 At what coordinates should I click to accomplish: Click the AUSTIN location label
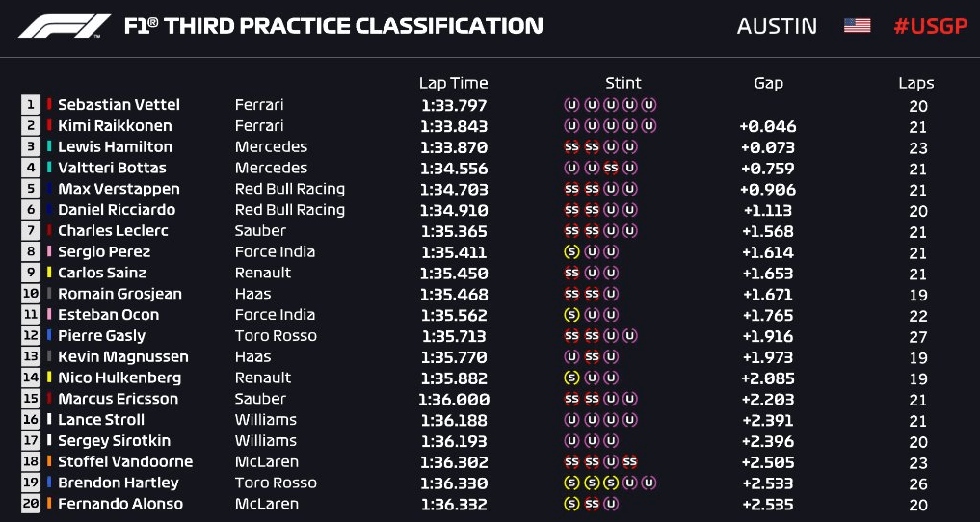tap(777, 26)
